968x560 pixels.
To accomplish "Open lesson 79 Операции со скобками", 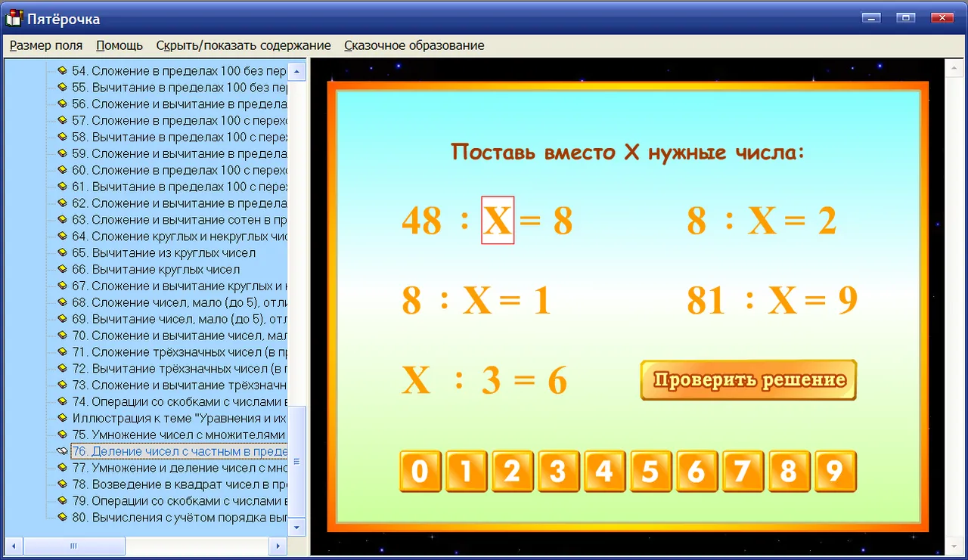I will 179,501.
